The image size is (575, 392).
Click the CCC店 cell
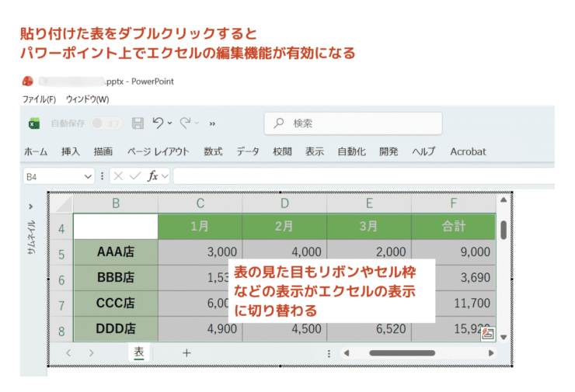click(116, 304)
